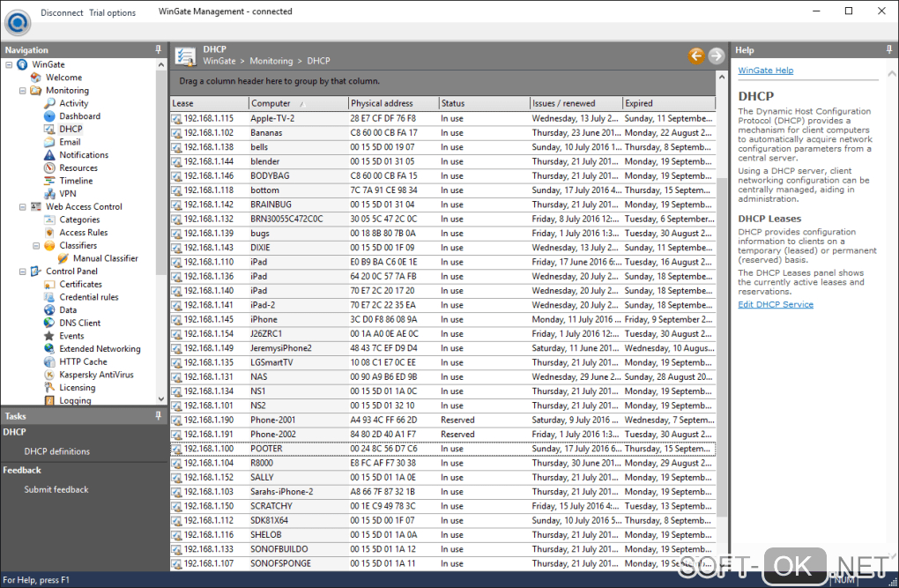Select the iPhone lease 192.168.1.145
Image resolution: width=899 pixels, height=588 pixels.
(442, 319)
